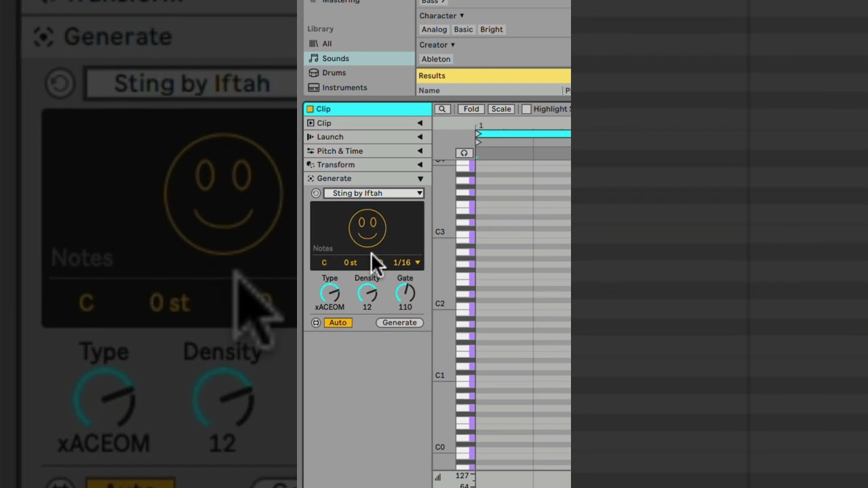The height and width of the screenshot is (488, 868).
Task: Click the bar 1 ruler marker
Action: point(480,126)
